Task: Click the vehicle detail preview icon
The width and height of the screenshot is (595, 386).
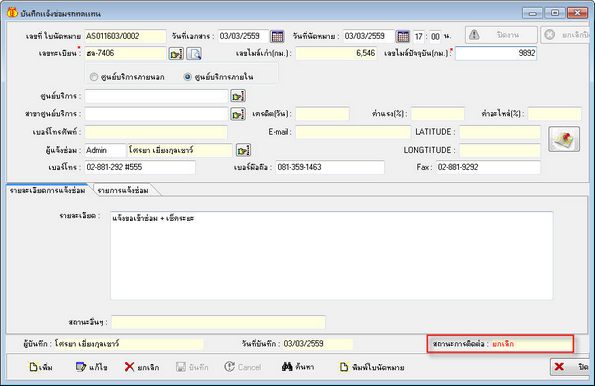Action: pyautogui.click(x=194, y=54)
